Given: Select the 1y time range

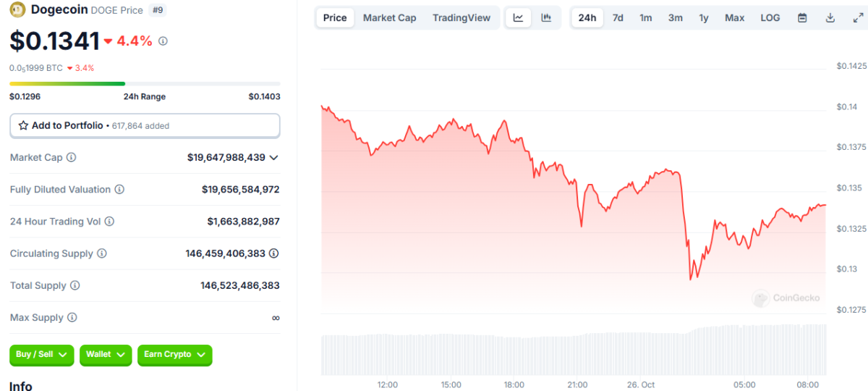Looking at the screenshot, I should point(704,17).
